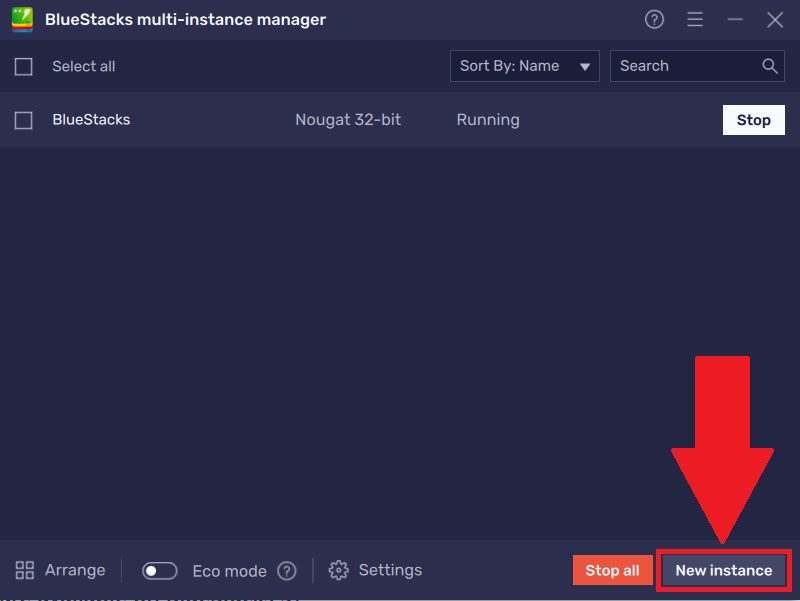This screenshot has width=800, height=601.
Task: Click the BlueStacks multi-instance manager title
Action: pos(185,19)
